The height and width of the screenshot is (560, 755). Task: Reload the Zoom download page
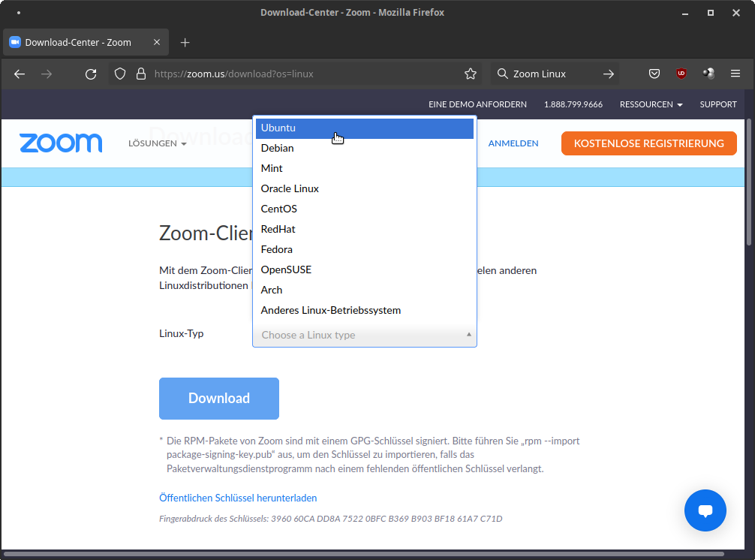[91, 74]
